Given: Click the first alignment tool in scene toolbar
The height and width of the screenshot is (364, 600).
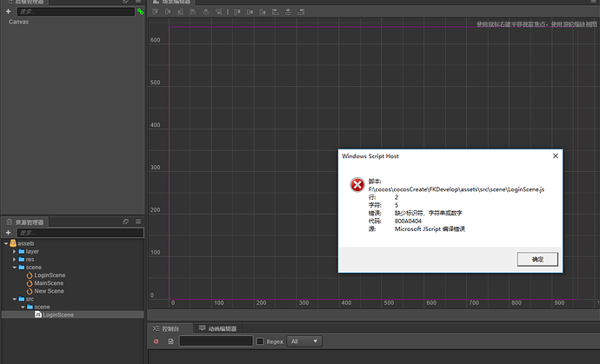Looking at the screenshot, I should click(x=155, y=12).
